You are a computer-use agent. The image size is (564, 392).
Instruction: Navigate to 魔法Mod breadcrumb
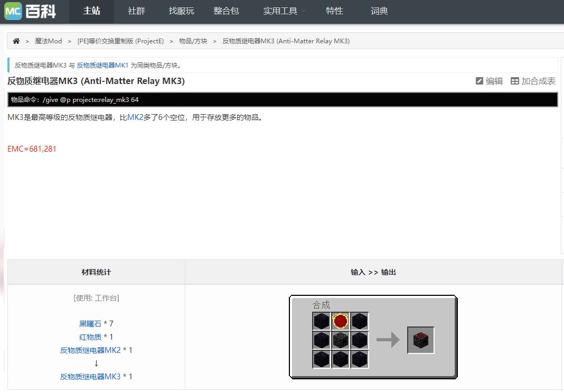pos(49,41)
